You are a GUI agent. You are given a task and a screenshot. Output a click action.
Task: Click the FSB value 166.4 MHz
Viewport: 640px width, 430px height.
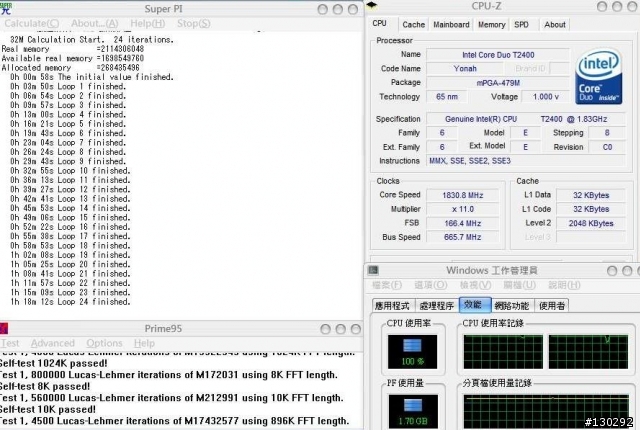tap(462, 223)
